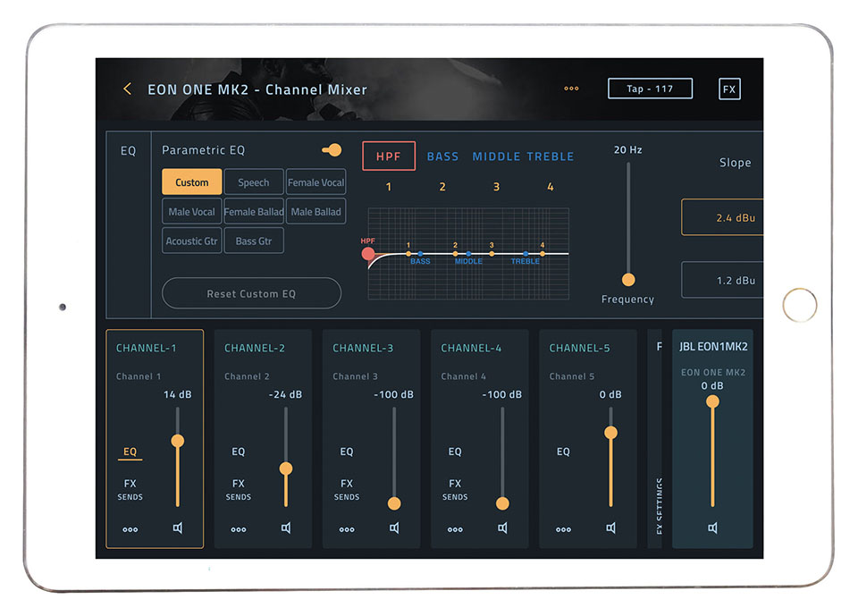Viewport: 858px width, 616px height.
Task: Adjust the HPF Frequency slider handle
Action: coord(628,278)
